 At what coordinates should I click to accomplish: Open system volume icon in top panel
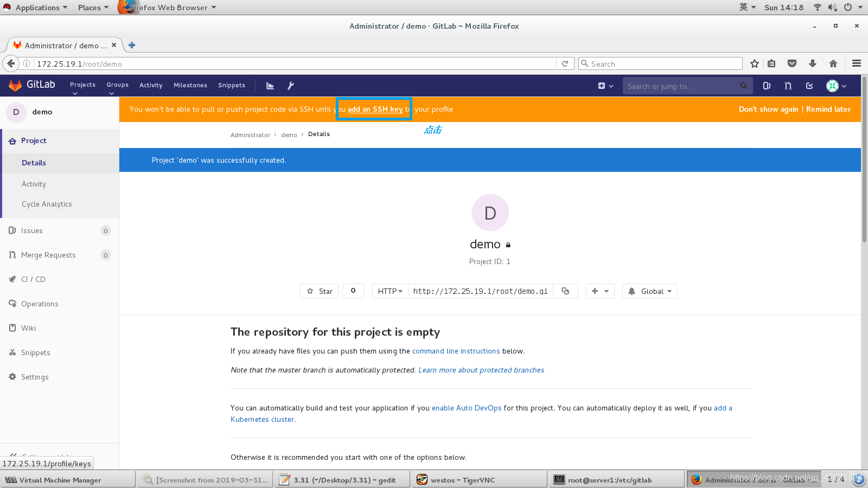coord(832,8)
